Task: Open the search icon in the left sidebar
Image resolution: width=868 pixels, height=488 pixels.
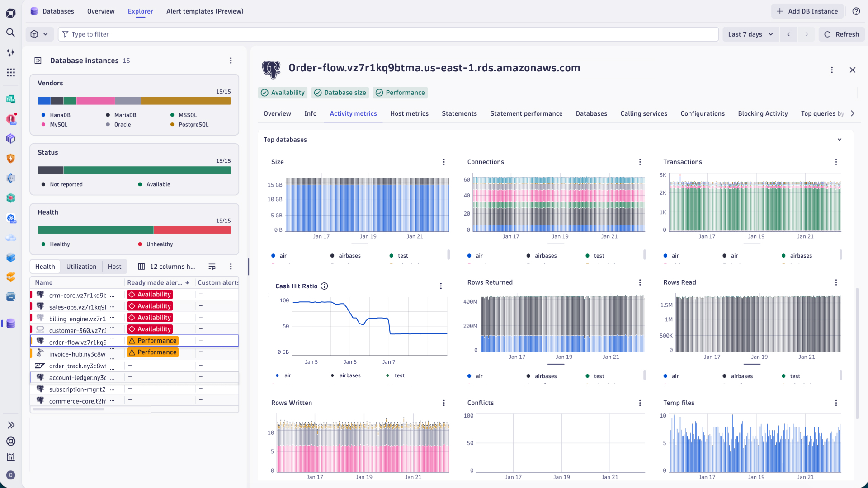Action: (x=10, y=33)
